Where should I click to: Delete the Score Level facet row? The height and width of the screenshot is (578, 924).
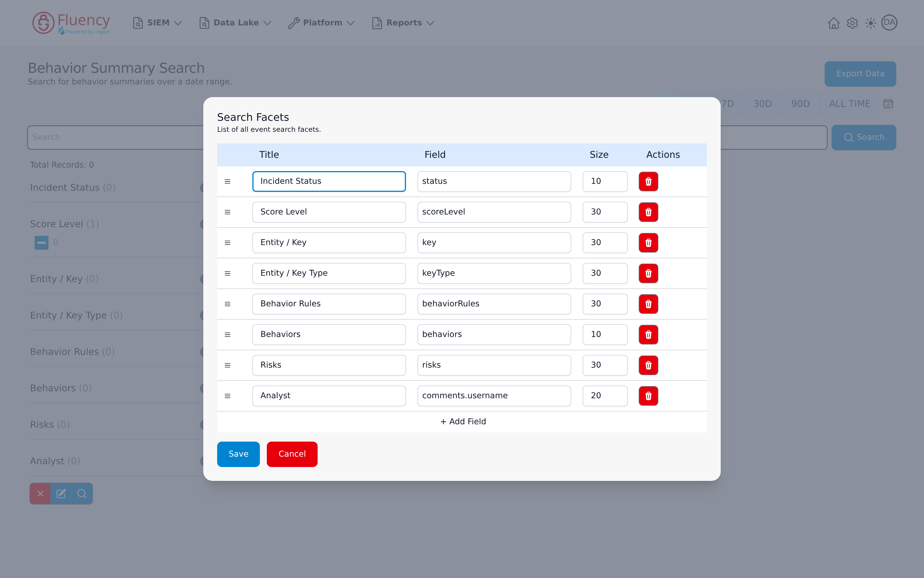[648, 212]
